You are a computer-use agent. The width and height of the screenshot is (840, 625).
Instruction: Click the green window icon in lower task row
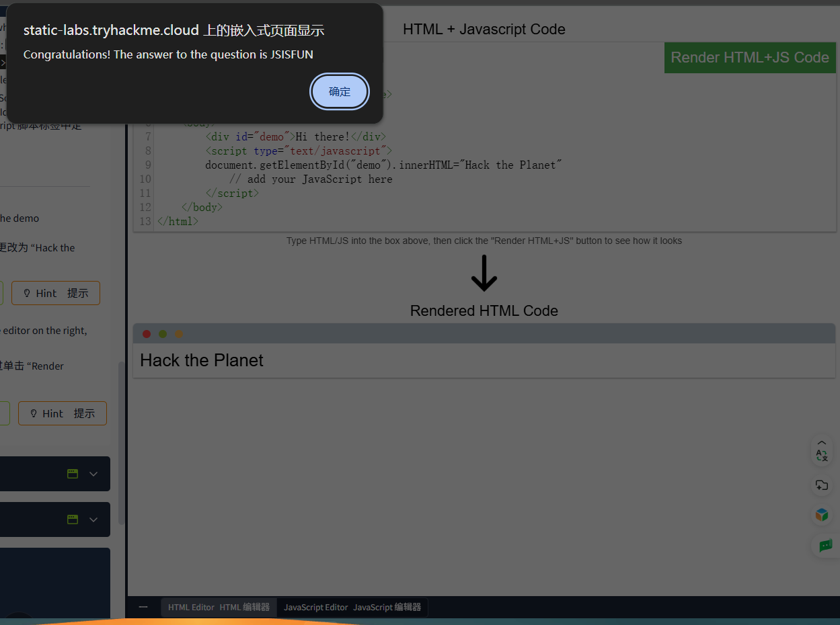coord(73,519)
